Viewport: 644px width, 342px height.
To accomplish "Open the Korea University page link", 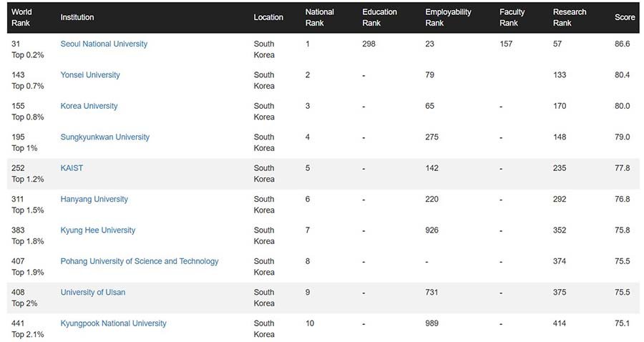I will click(89, 106).
